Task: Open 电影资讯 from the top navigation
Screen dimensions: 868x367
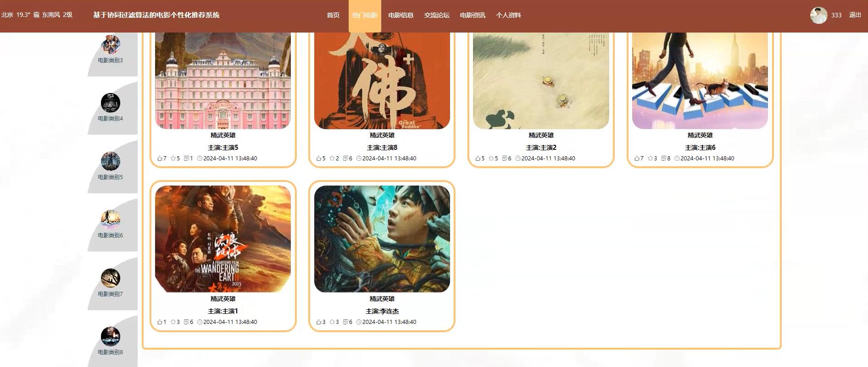Action: pyautogui.click(x=473, y=15)
